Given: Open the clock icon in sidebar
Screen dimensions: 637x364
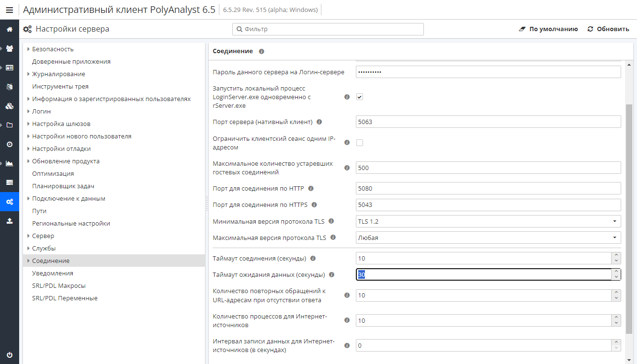Looking at the screenshot, I should point(10,144).
